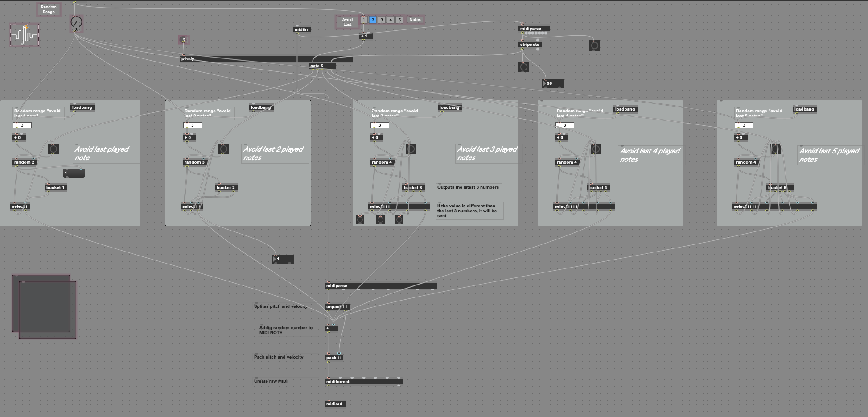Select Avoid Last tab 5

[x=399, y=20]
